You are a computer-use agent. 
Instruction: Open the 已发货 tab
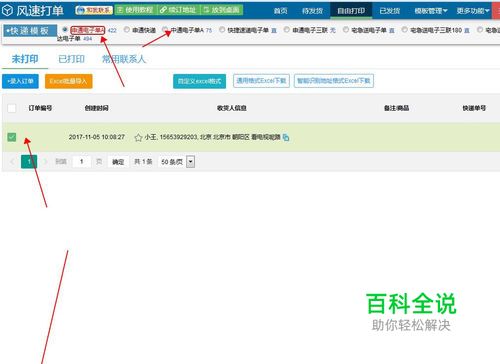pyautogui.click(x=389, y=11)
